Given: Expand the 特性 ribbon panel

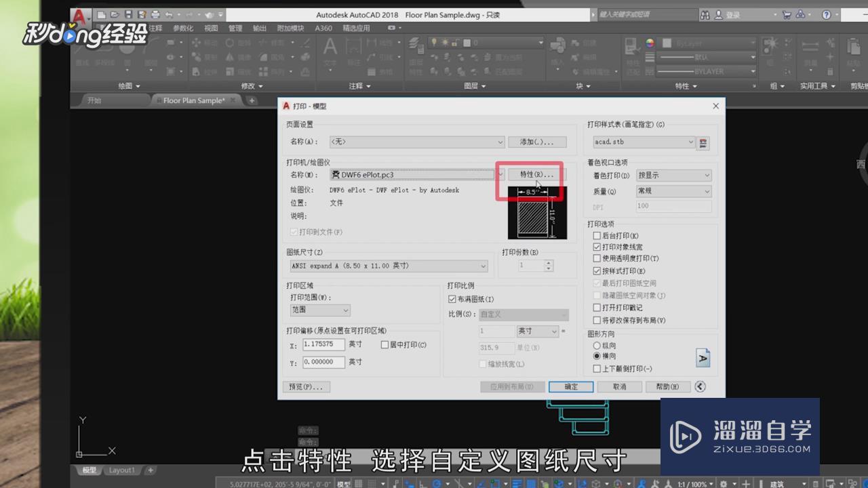Looking at the screenshot, I should coord(686,86).
